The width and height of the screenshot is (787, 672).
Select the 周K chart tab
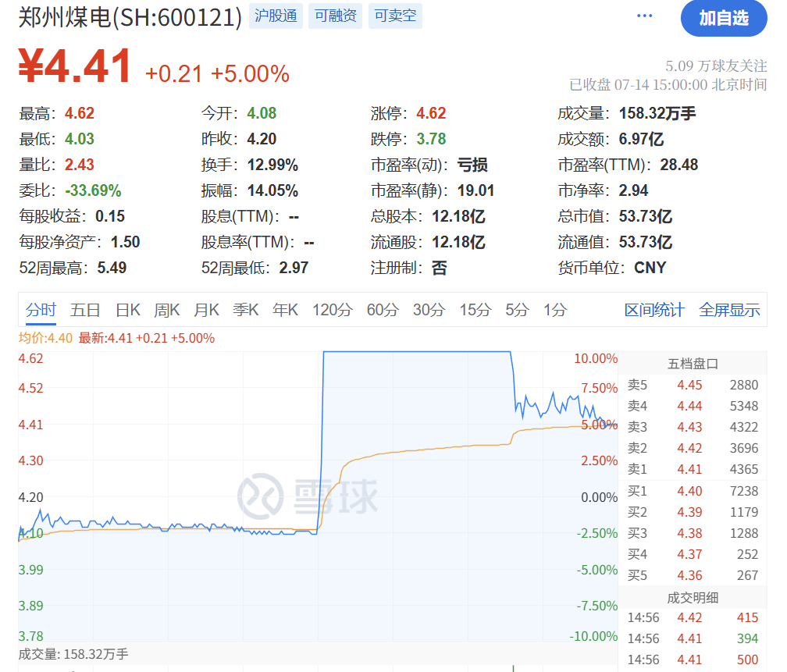point(167,310)
